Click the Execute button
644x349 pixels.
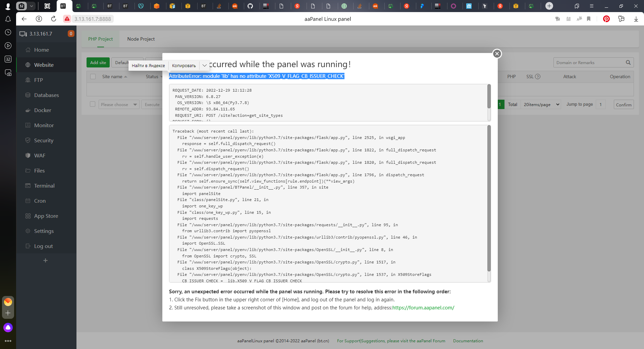(152, 104)
